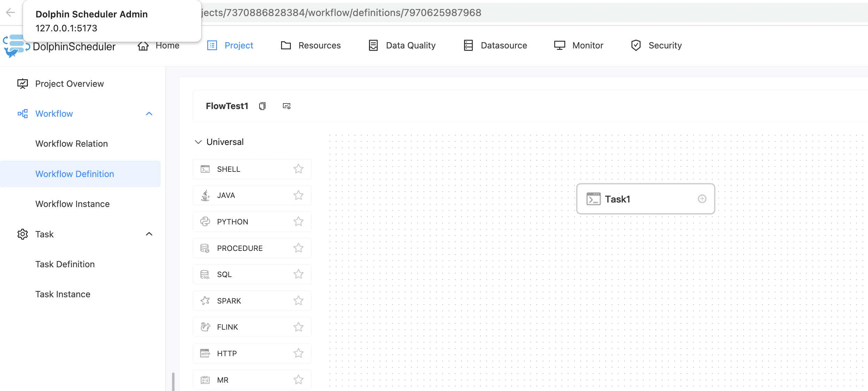The height and width of the screenshot is (391, 868).
Task: Select the SHELL task type icon
Action: pos(205,169)
